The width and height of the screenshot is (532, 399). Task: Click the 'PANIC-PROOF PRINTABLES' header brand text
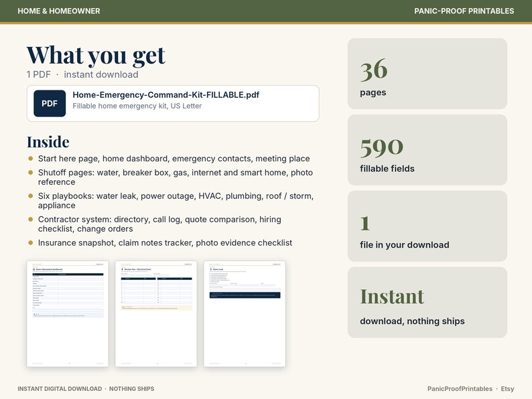464,11
